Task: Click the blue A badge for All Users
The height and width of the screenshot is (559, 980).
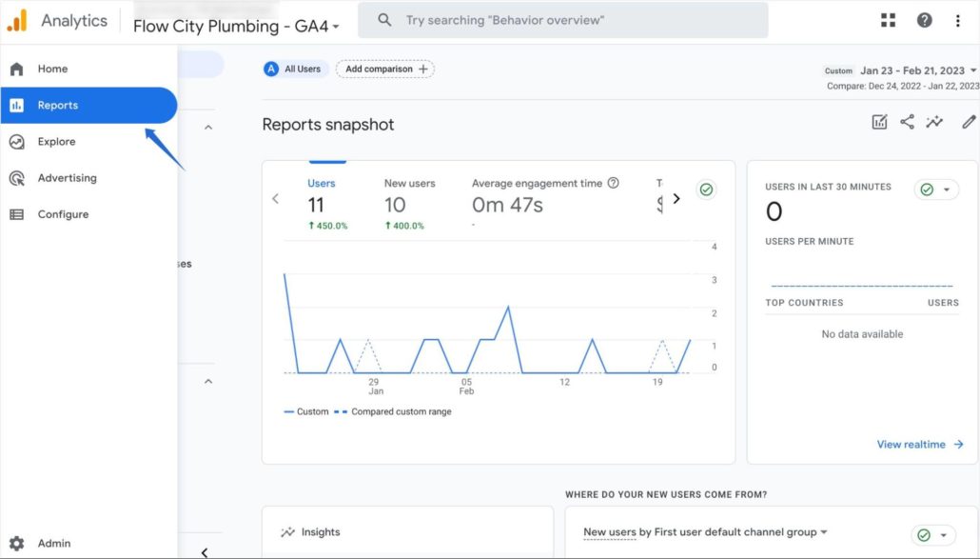Action: tap(270, 69)
